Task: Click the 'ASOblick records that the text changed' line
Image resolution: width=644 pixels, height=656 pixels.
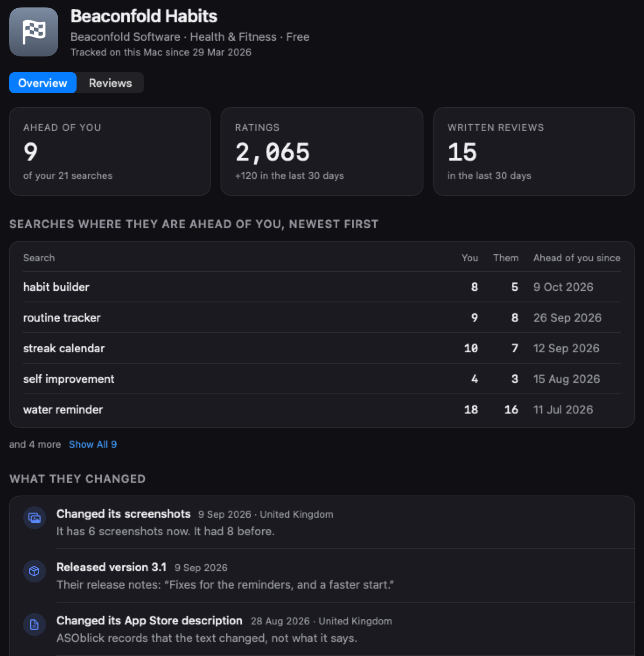Action: pos(207,638)
